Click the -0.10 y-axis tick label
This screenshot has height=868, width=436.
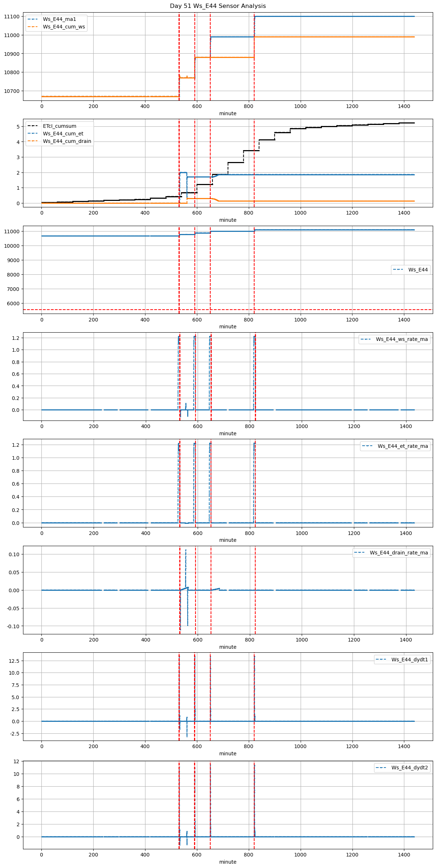click(x=13, y=626)
